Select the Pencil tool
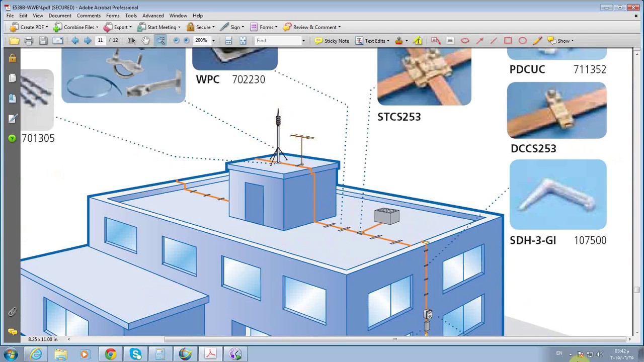 pyautogui.click(x=537, y=41)
